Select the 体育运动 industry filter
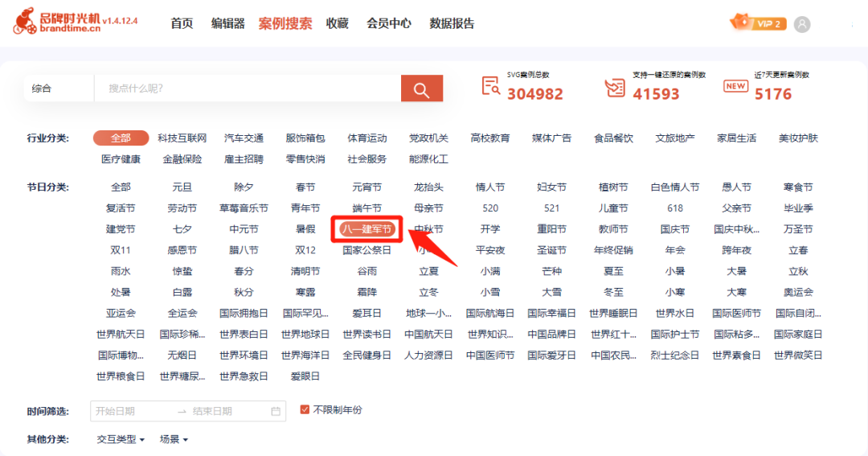 tap(367, 138)
